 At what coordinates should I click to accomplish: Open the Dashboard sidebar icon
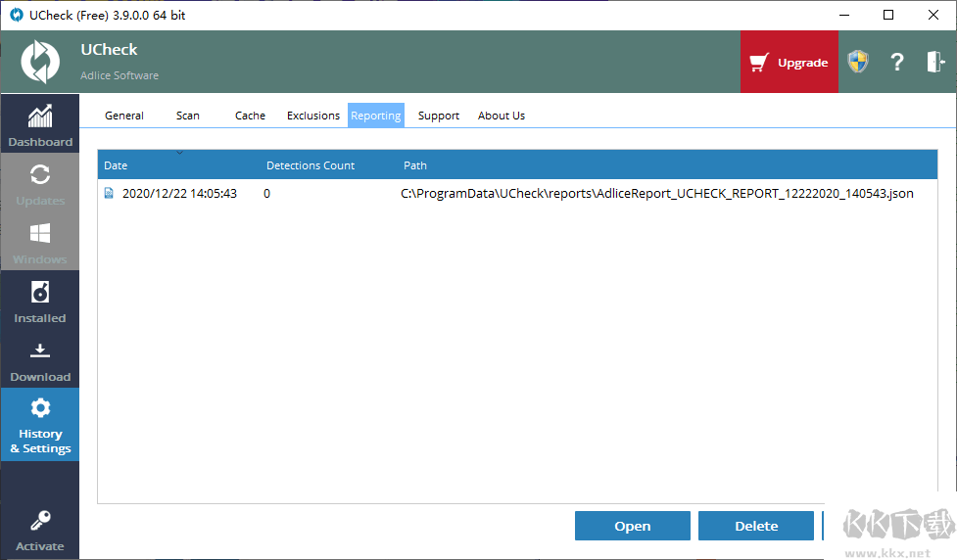tap(40, 116)
